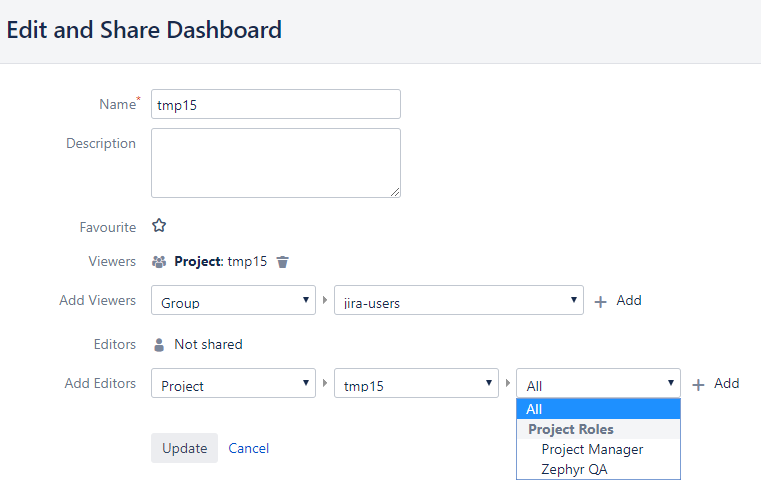Click the person icon next to Not shared
The width and height of the screenshot is (761, 485).
159,345
